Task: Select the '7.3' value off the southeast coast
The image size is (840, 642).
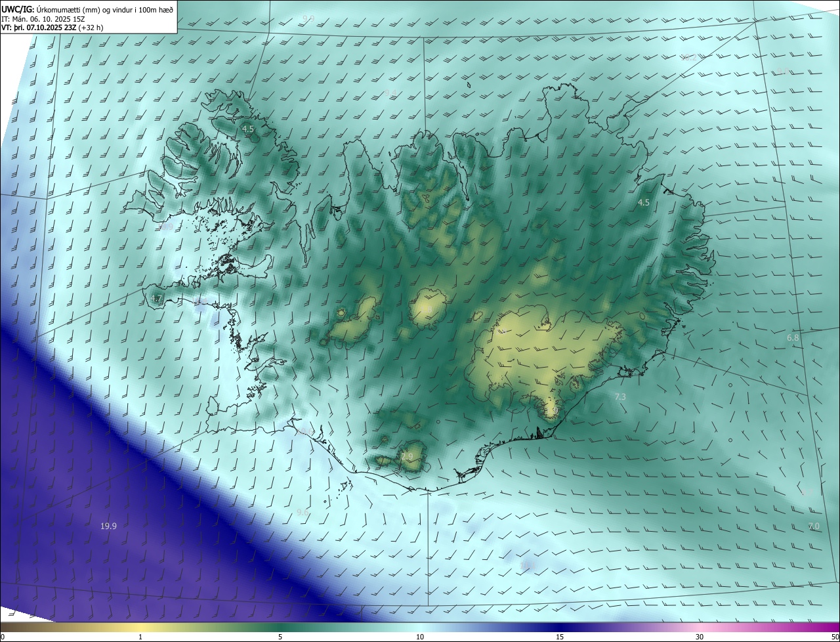Action: (x=620, y=397)
